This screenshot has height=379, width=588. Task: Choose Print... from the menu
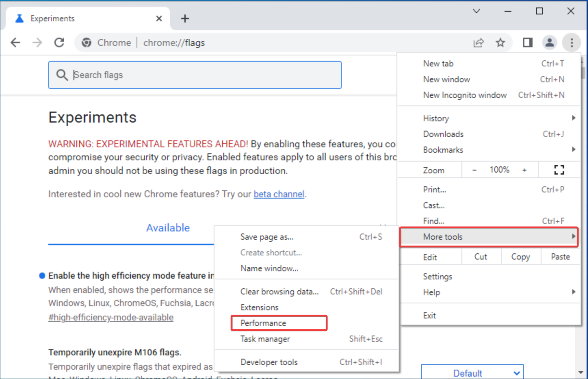pyautogui.click(x=489, y=190)
